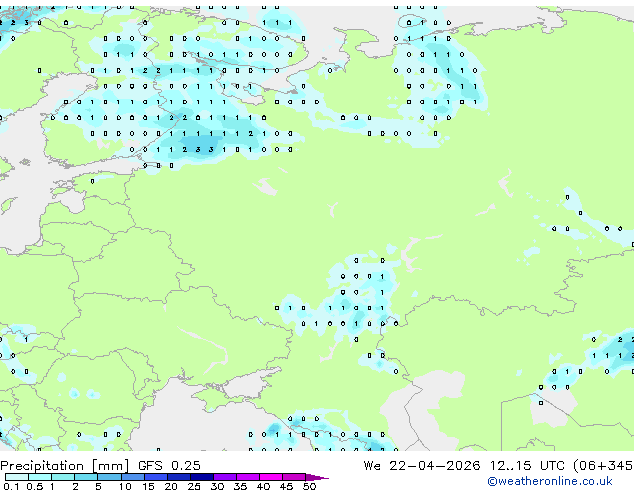Click the legend value '30'
Viewport: 634px width, 490px height.
click(x=217, y=486)
